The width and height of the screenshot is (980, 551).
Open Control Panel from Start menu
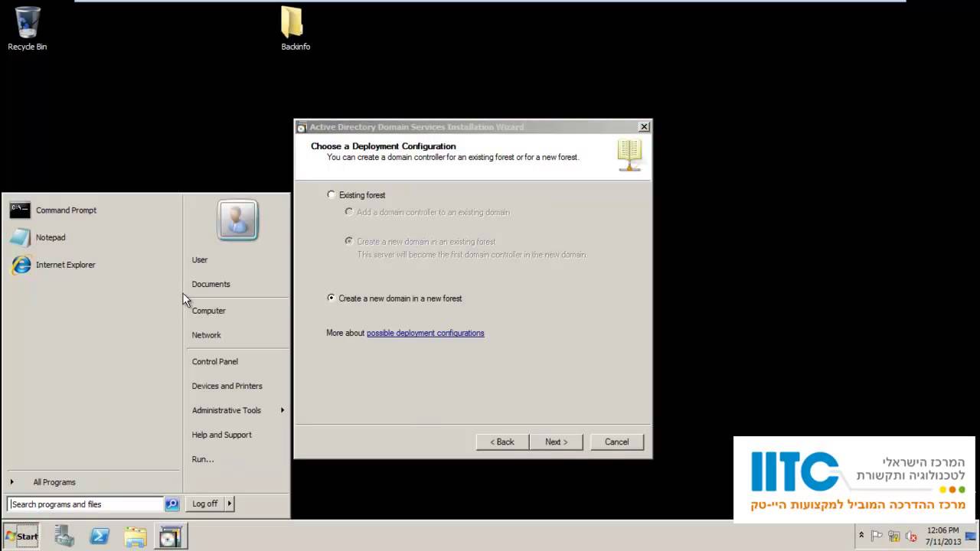215,362
